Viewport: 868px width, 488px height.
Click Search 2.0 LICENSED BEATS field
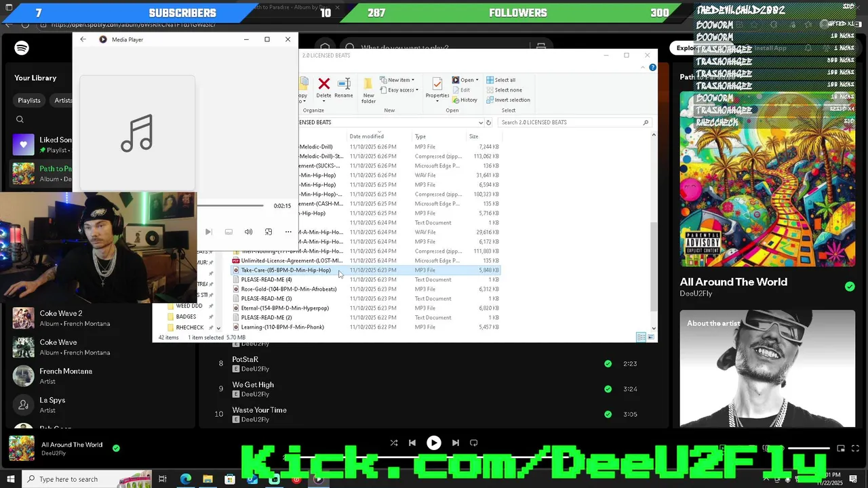coord(574,123)
